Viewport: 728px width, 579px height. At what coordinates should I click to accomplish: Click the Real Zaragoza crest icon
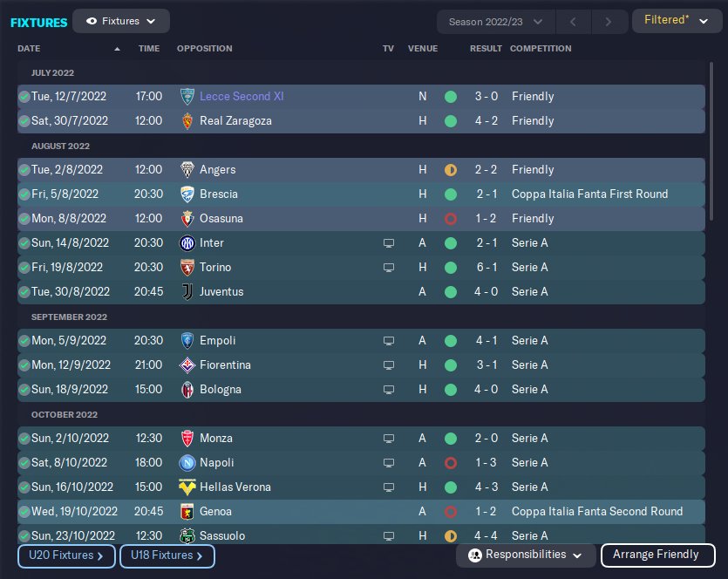point(187,120)
